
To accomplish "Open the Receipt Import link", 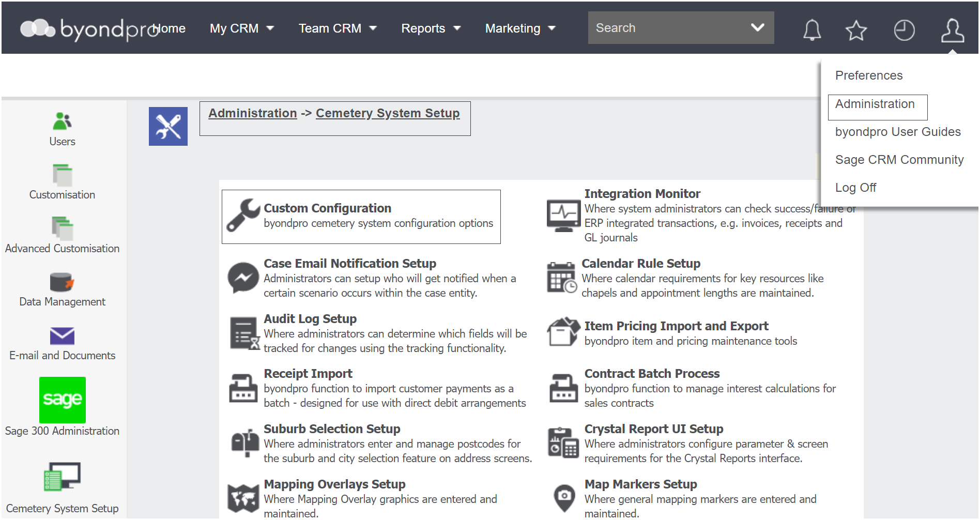I will point(308,374).
